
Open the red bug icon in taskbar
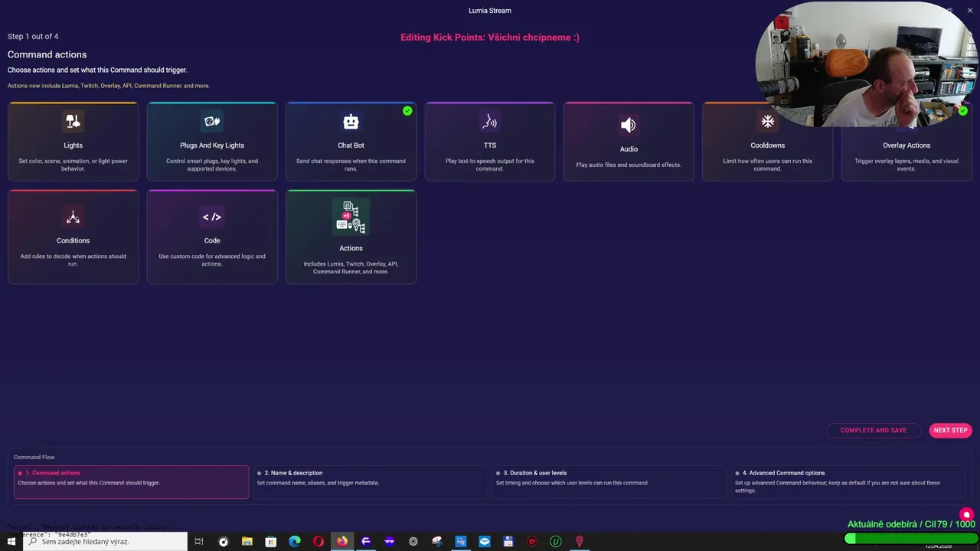tap(531, 541)
